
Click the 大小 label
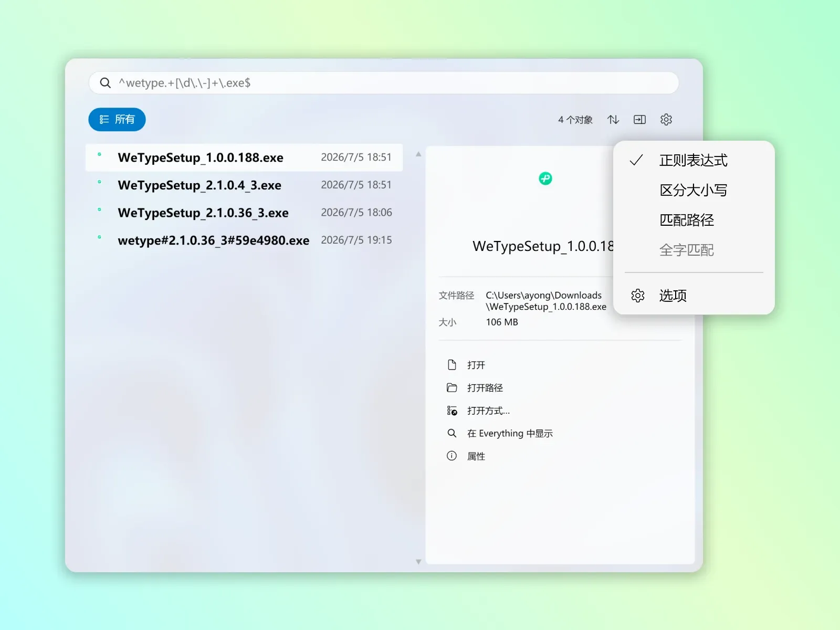pos(447,322)
